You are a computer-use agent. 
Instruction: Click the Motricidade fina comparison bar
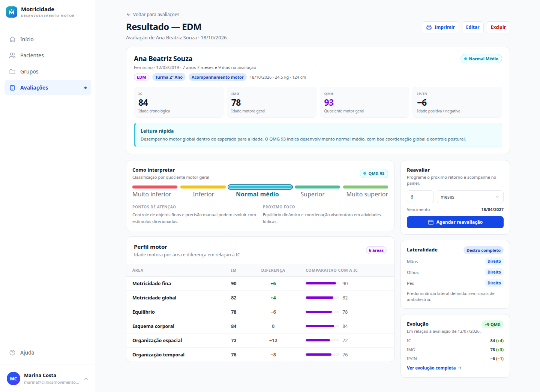pyautogui.click(x=322, y=283)
